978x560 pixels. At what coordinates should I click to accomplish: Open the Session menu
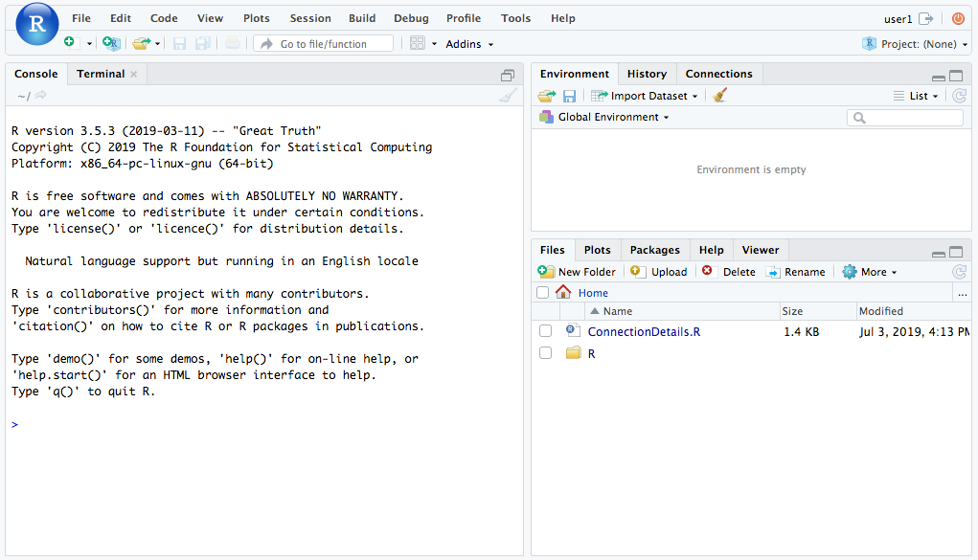click(x=310, y=18)
